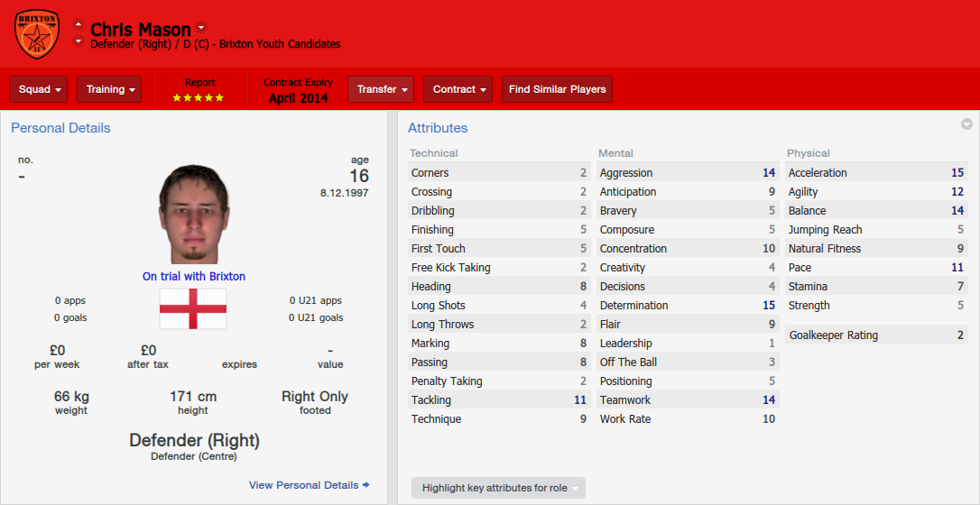Viewport: 980px width, 505px height.
Task: Expand the Contract menu
Action: point(458,89)
